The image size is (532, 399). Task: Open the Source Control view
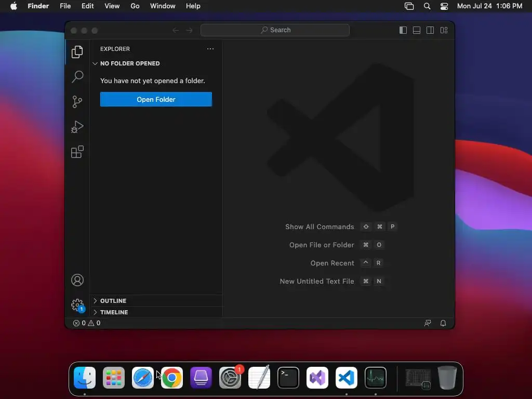click(x=77, y=102)
